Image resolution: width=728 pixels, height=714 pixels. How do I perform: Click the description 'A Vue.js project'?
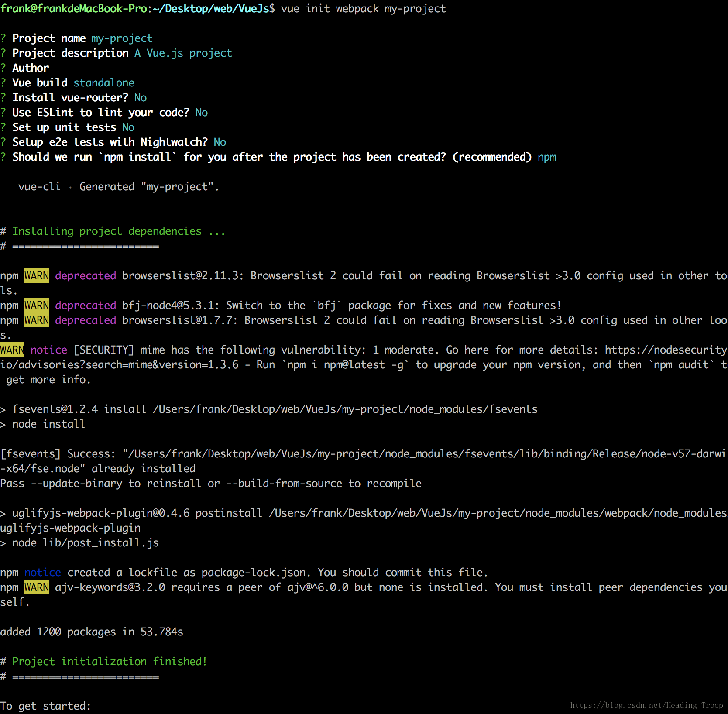(x=183, y=53)
